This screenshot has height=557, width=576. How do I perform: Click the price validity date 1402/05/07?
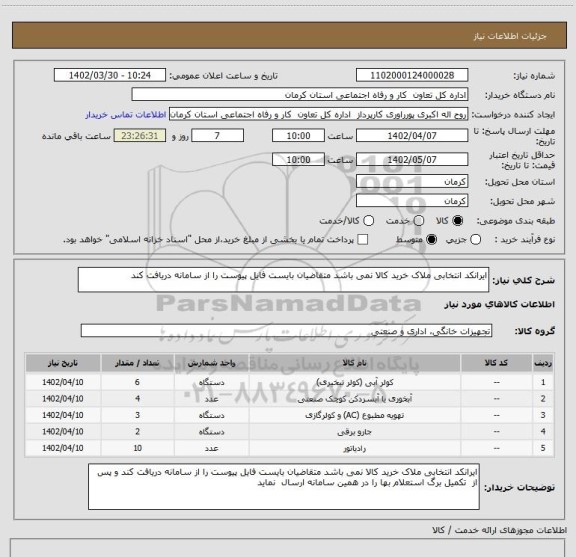(412, 159)
